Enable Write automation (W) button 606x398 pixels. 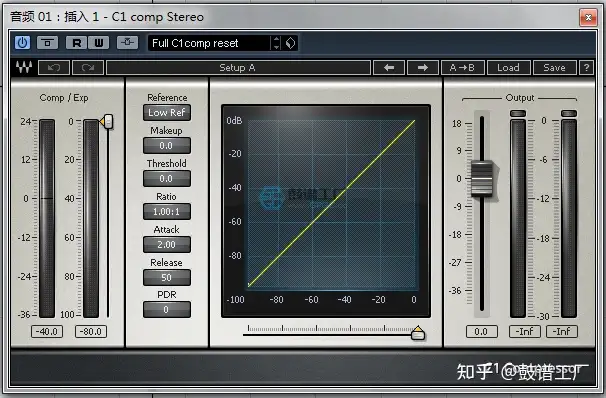(99, 43)
